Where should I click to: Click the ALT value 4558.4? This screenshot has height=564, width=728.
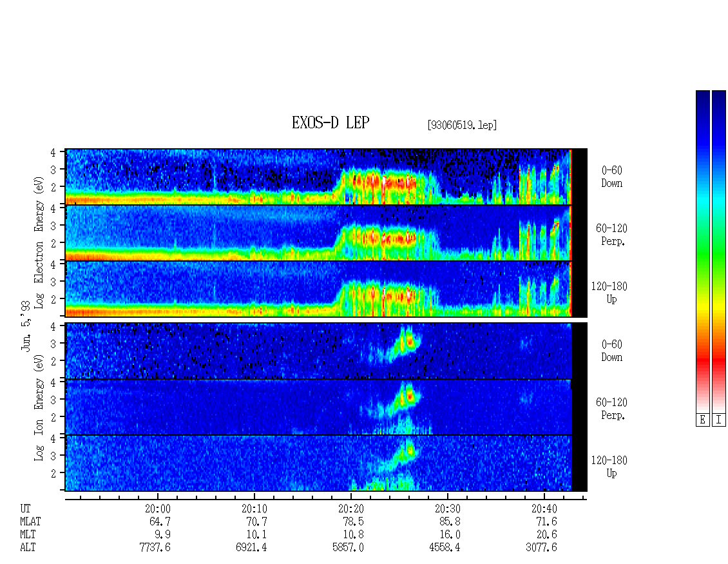click(x=445, y=548)
